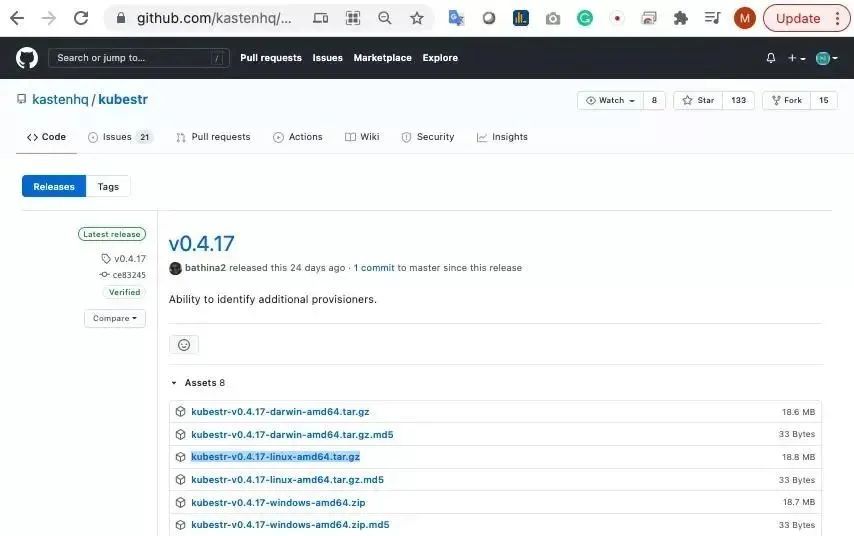Switch to the Code tab
The height and width of the screenshot is (536, 854).
[x=46, y=137]
